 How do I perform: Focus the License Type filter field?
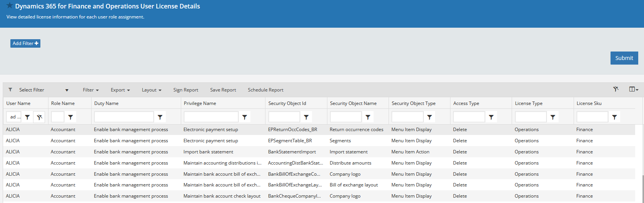pyautogui.click(x=531, y=117)
